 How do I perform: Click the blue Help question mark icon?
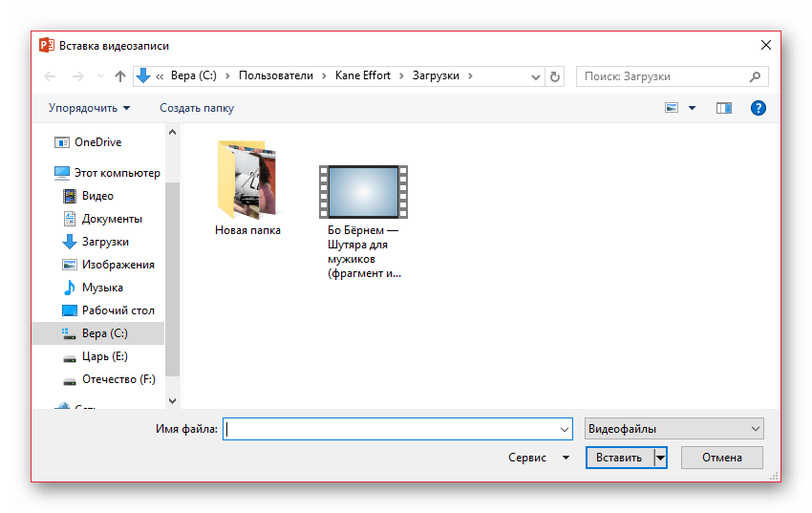(x=758, y=109)
